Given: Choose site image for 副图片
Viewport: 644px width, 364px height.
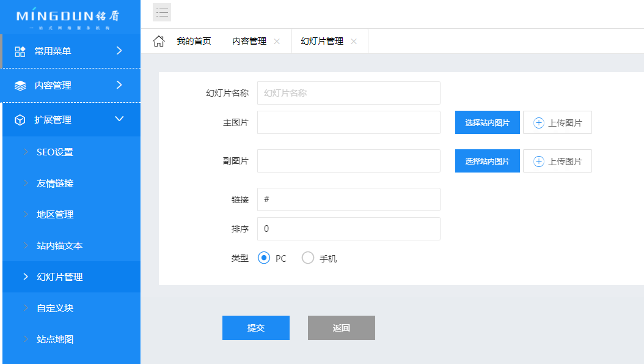Looking at the screenshot, I should pyautogui.click(x=487, y=162).
